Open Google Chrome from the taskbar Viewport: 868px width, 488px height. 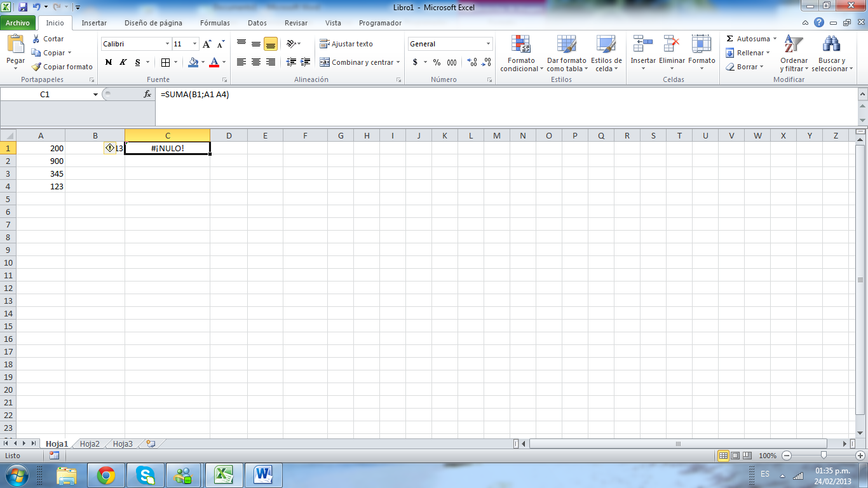pyautogui.click(x=105, y=475)
